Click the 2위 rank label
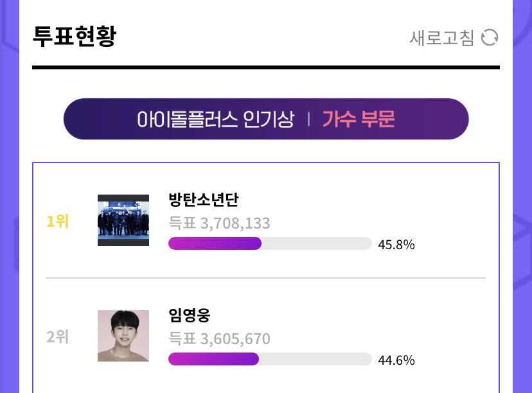This screenshot has height=393, width=532. 58,337
